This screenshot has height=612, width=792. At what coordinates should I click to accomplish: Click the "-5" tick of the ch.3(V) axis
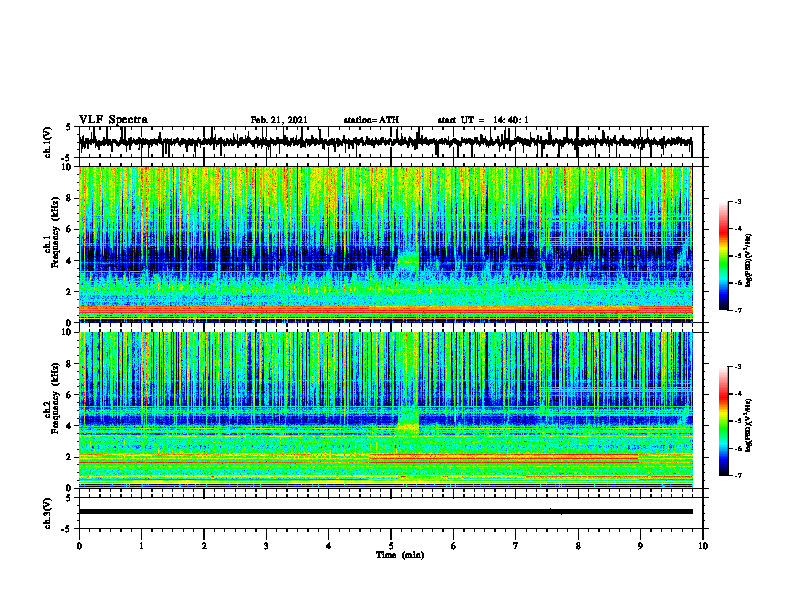click(67, 529)
